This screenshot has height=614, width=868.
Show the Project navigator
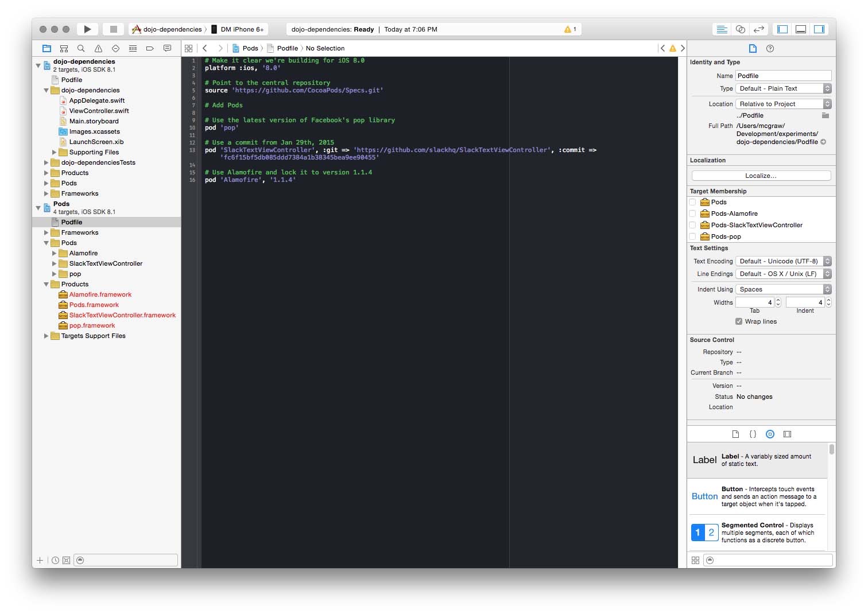47,48
